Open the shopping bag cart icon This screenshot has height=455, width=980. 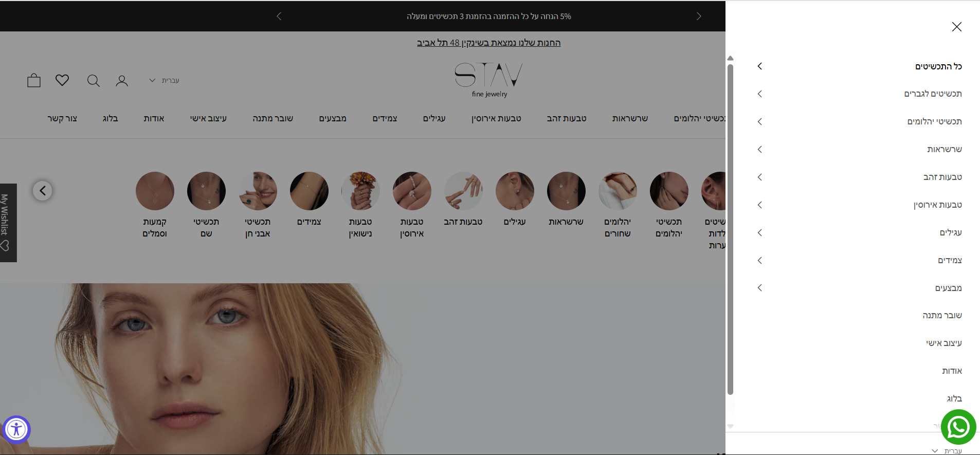(34, 81)
